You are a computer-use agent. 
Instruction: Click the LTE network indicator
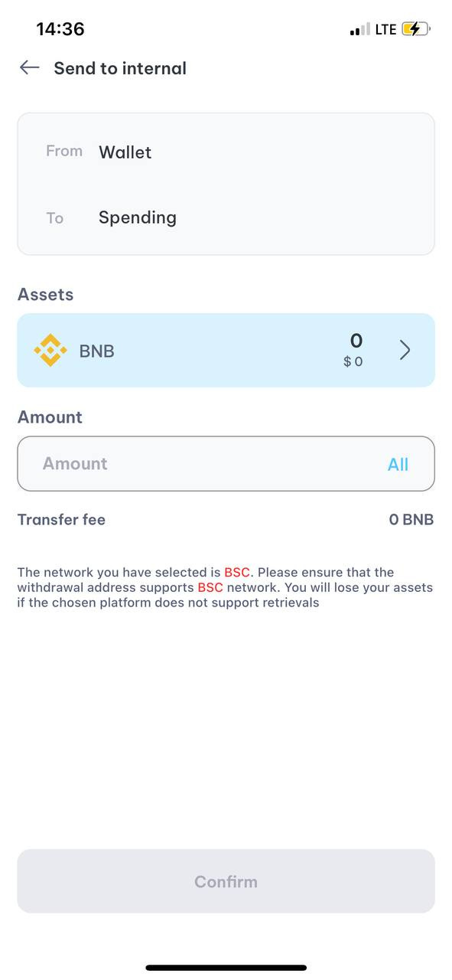[383, 28]
